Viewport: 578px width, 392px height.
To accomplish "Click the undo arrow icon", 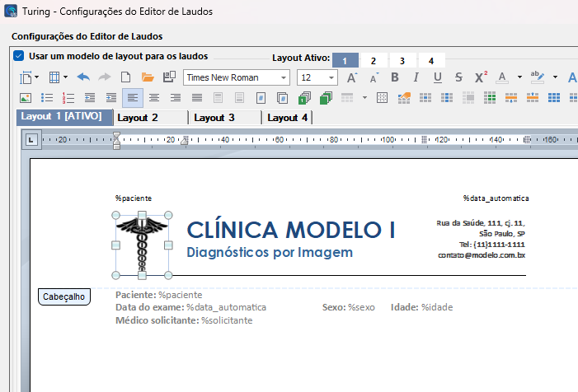I will point(83,77).
